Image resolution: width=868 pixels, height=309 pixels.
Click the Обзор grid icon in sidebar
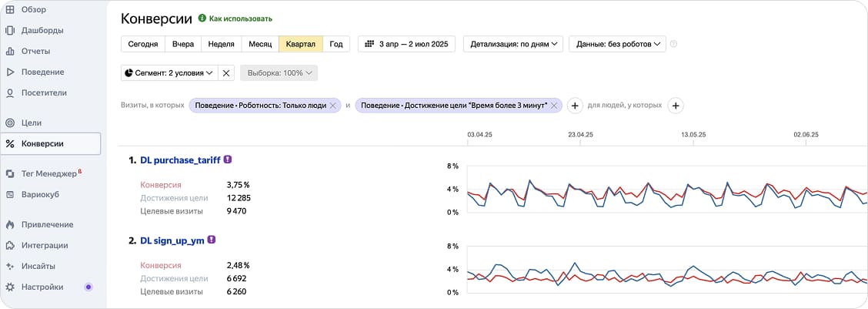click(10, 9)
